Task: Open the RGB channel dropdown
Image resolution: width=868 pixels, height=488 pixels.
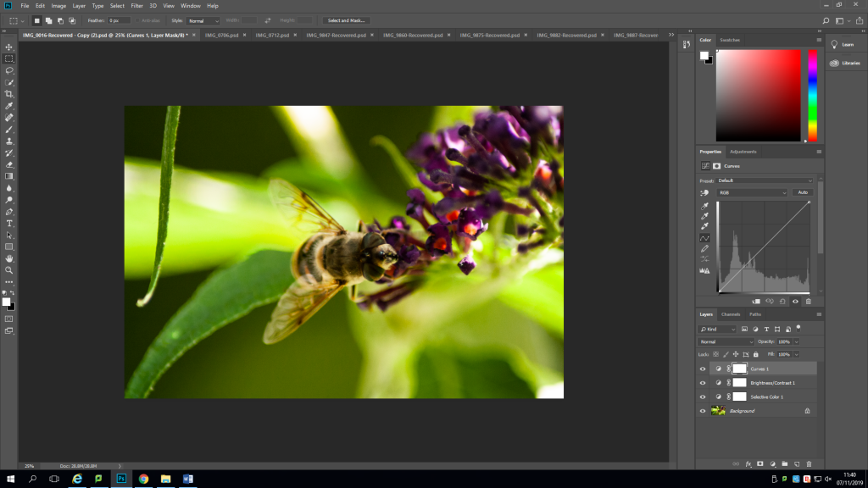Action: (x=753, y=193)
